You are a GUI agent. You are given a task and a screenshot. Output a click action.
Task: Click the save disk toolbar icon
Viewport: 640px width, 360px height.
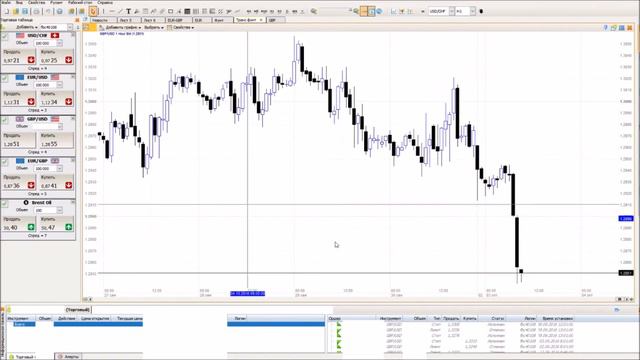[25, 11]
